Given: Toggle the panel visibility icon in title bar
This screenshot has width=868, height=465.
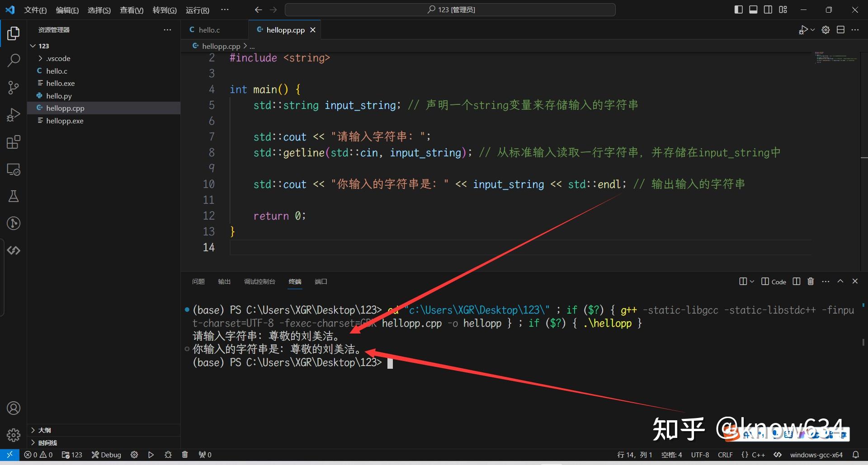Looking at the screenshot, I should [x=753, y=9].
